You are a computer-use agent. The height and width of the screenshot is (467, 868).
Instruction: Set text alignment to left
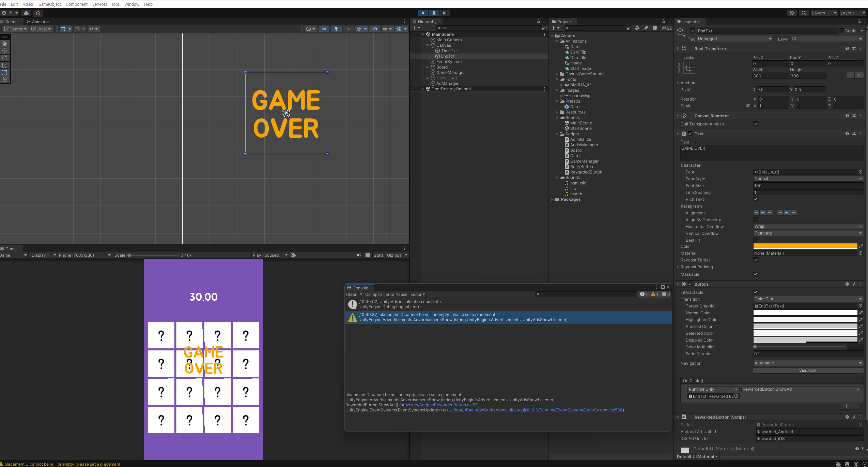[x=756, y=213]
